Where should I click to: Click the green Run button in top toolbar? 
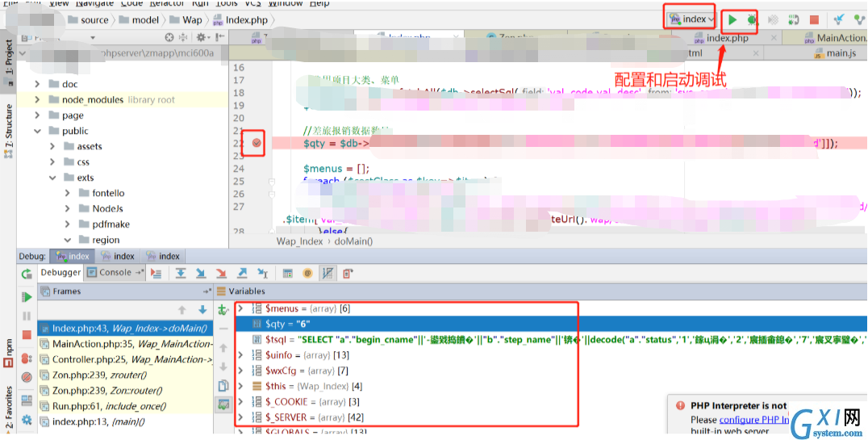click(732, 20)
